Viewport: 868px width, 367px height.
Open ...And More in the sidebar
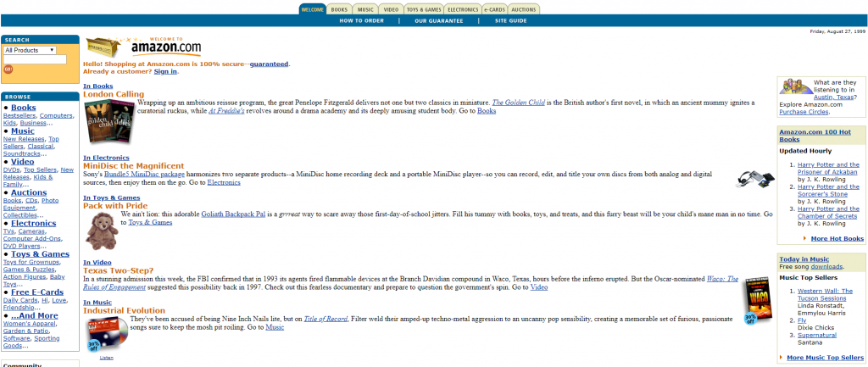click(34, 315)
